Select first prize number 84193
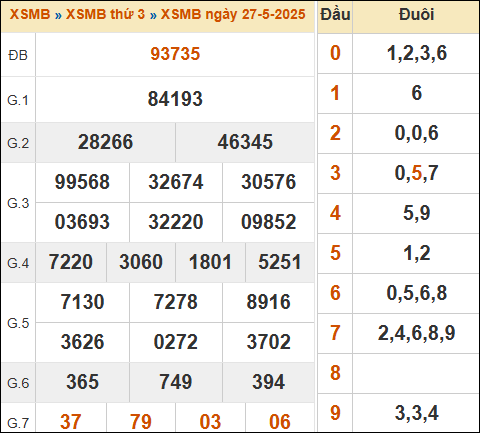480x433 pixels. pos(175,99)
